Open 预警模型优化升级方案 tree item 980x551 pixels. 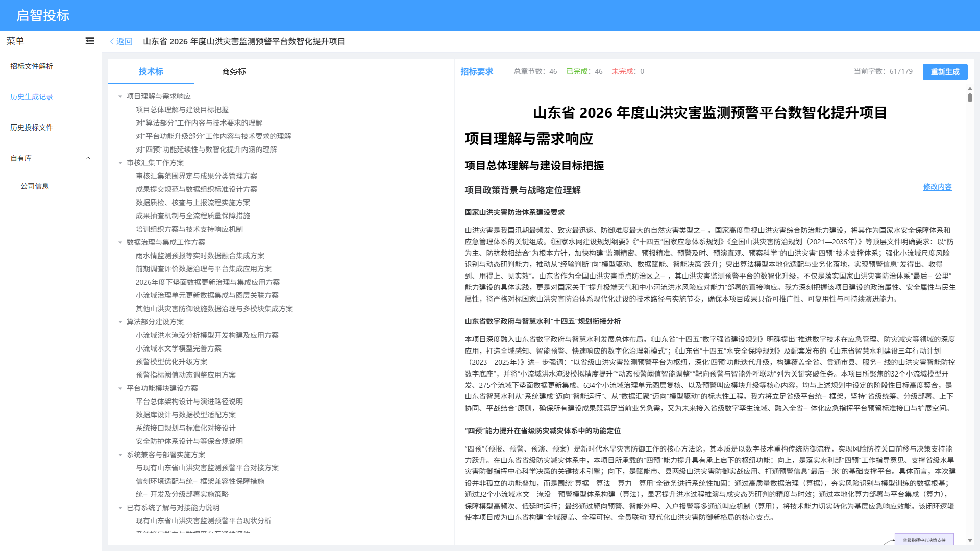pyautogui.click(x=171, y=362)
